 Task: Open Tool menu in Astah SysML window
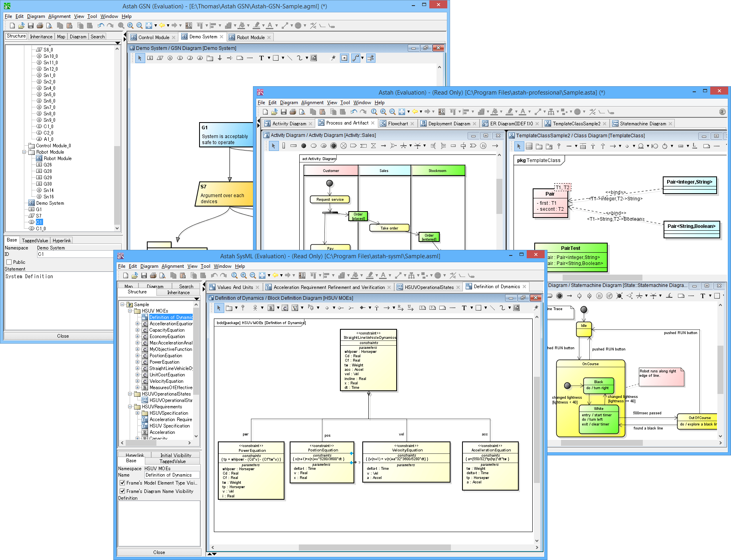click(205, 266)
